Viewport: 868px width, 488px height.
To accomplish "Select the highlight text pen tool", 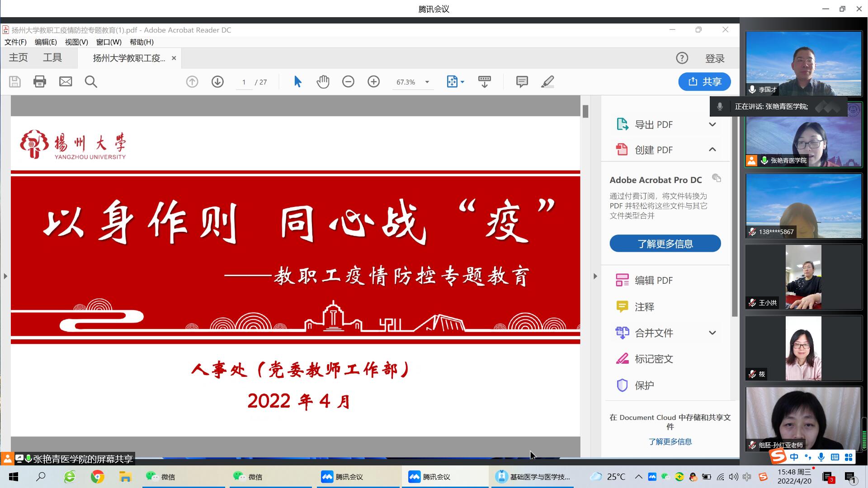I will pos(547,82).
